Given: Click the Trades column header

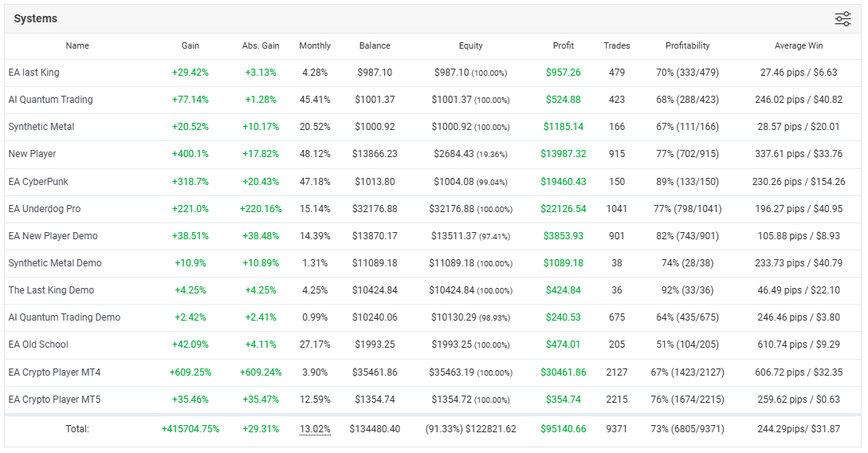Looking at the screenshot, I should click(x=617, y=46).
